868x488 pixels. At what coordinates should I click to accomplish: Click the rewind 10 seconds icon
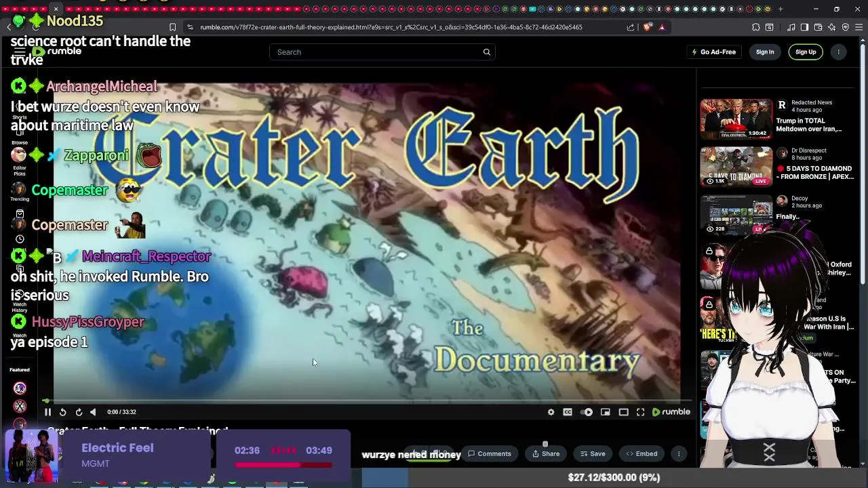coord(62,412)
